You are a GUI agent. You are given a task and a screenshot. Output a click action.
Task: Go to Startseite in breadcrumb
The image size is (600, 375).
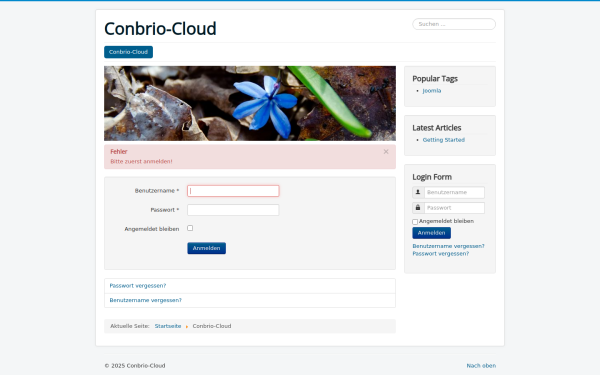pos(168,326)
